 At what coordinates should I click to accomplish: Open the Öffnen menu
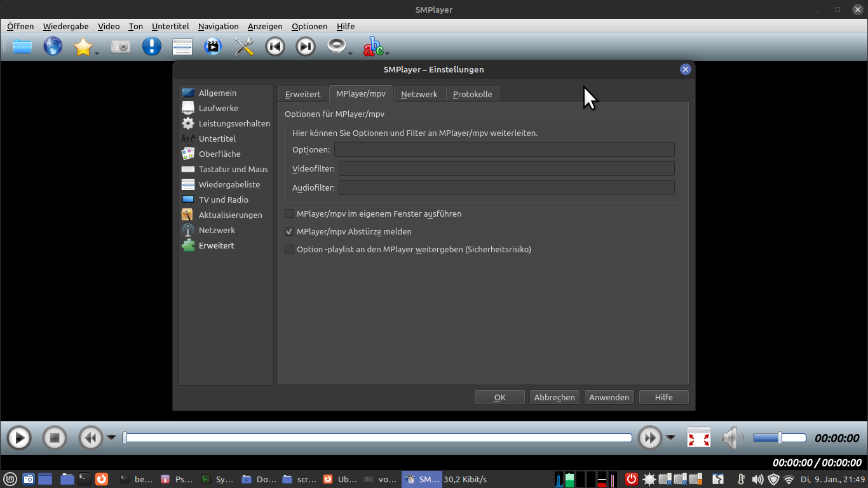20,26
